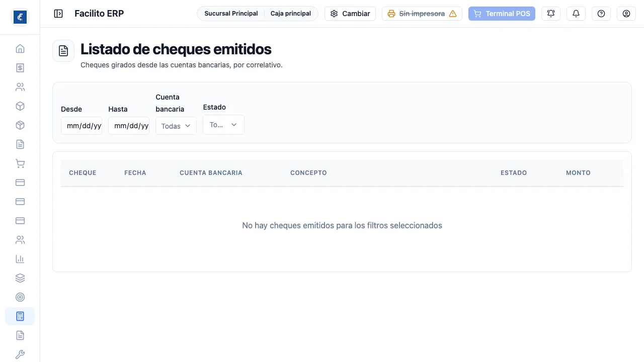Viewport: 644px width, 362px height.
Task: Open the shopping cart sidebar section
Action: tap(20, 163)
